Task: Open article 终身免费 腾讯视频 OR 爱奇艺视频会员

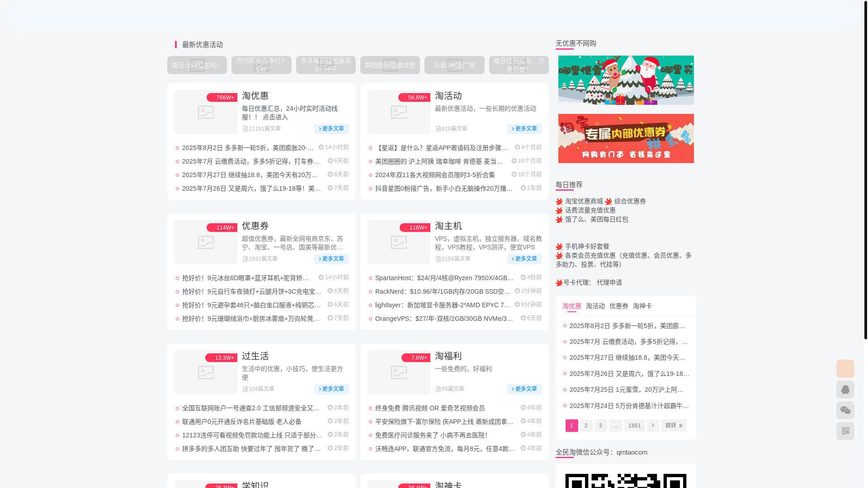Action: coord(429,408)
